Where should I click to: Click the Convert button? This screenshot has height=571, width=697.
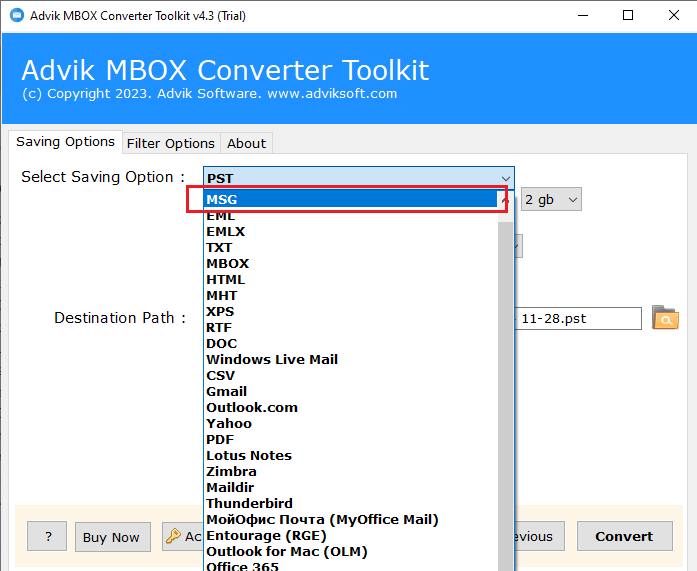625,536
